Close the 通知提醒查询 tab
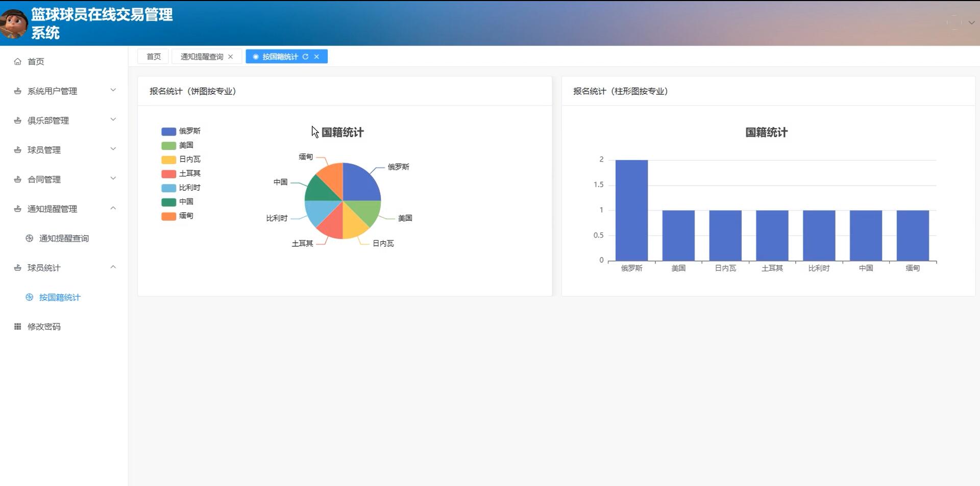980x486 pixels. pos(231,57)
